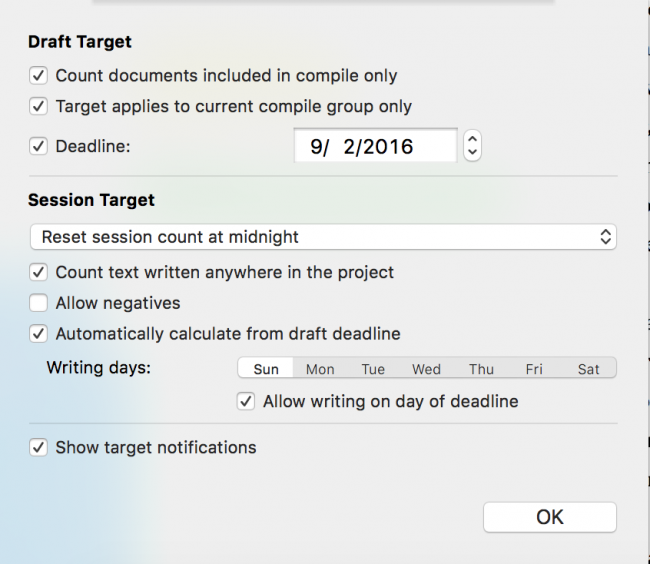Select Mon as a writing day
650x564 pixels.
click(320, 369)
